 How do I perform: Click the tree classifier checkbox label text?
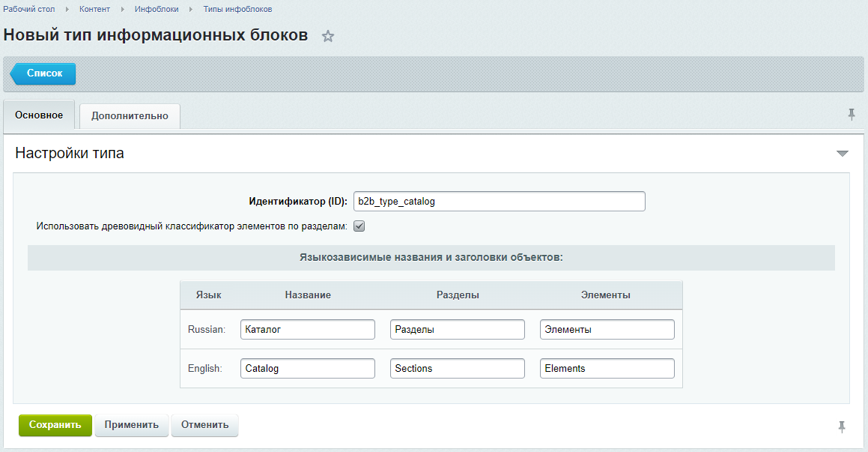pyautogui.click(x=192, y=226)
